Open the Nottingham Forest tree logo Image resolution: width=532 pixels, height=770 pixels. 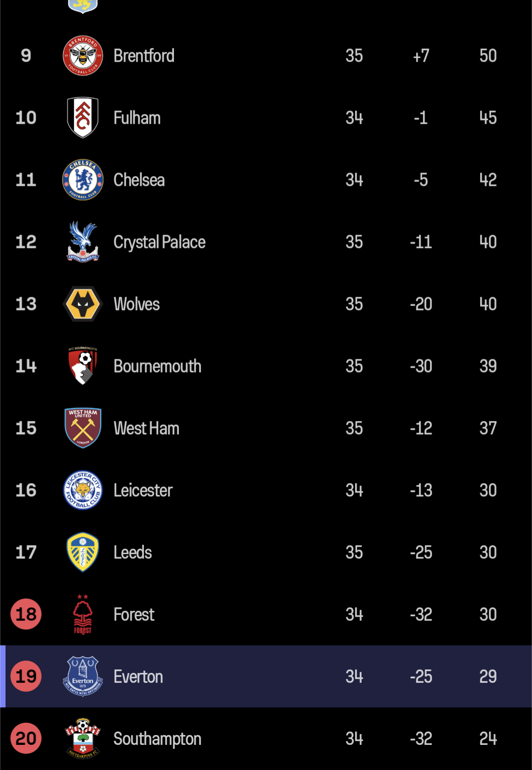click(x=83, y=614)
